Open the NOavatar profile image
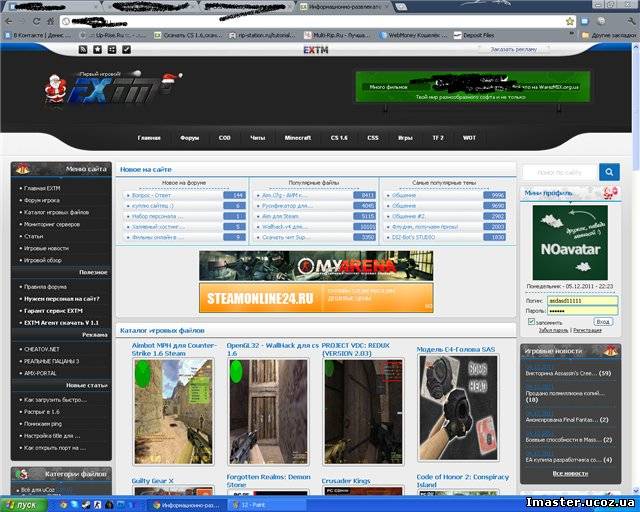Viewport: 640px width, 512px height. click(570, 243)
